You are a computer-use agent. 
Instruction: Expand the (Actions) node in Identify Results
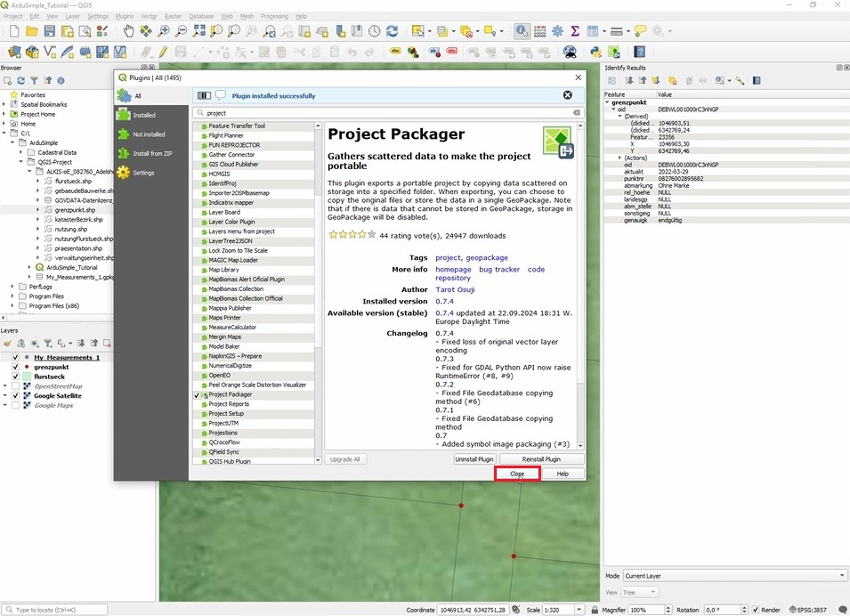pyautogui.click(x=619, y=158)
